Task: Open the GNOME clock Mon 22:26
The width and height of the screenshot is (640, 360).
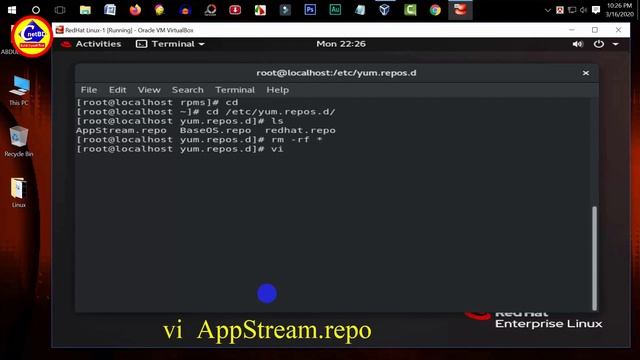Action: pyautogui.click(x=341, y=44)
